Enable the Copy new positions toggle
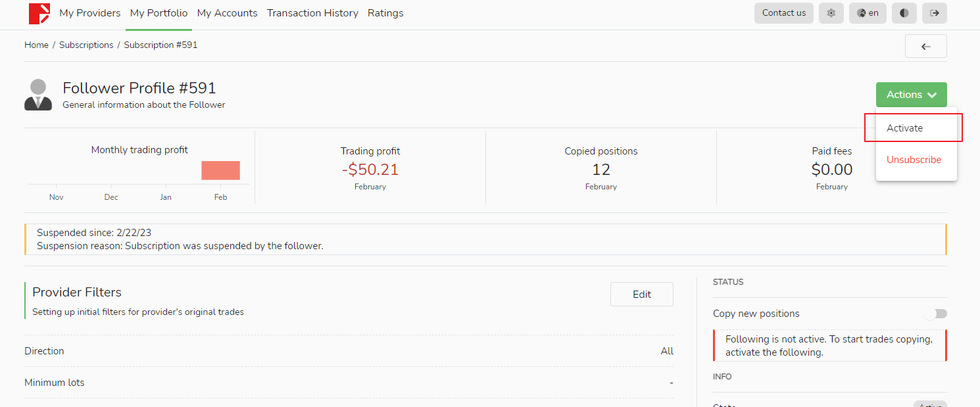 tap(935, 314)
